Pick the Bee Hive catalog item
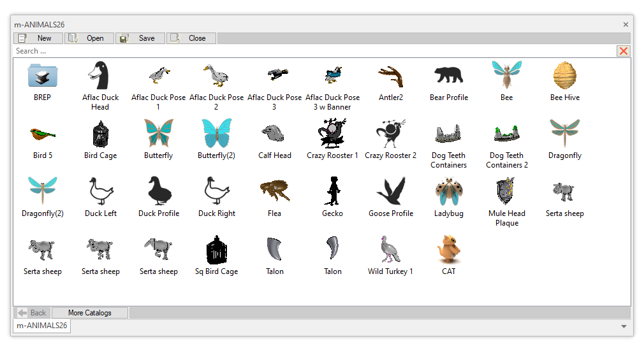Viewport: 644px width, 346px height. [x=564, y=76]
